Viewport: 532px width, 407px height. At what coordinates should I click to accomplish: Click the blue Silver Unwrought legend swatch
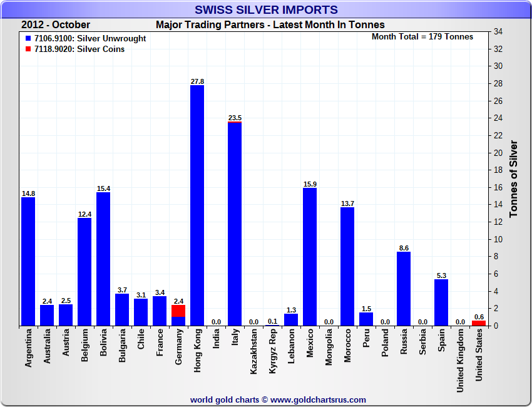(x=29, y=39)
